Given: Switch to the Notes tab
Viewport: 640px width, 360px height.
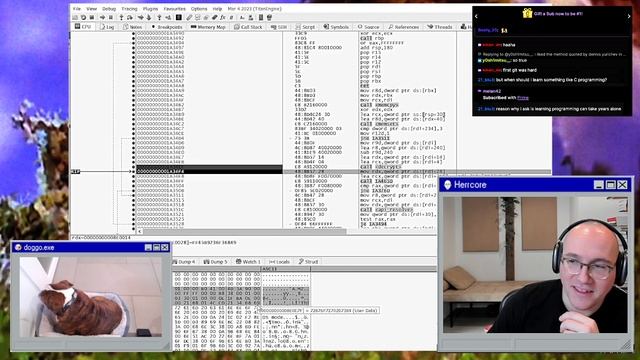Looking at the screenshot, I should [x=132, y=27].
